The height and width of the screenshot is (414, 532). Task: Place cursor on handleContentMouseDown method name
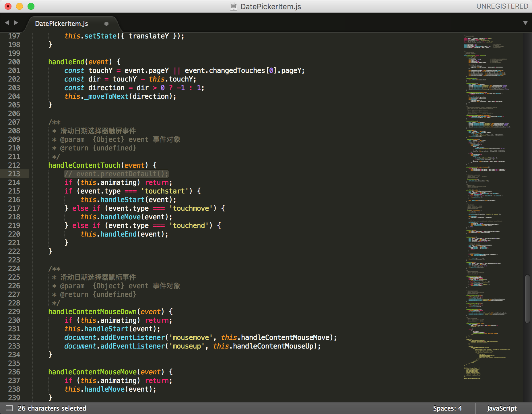click(92, 312)
